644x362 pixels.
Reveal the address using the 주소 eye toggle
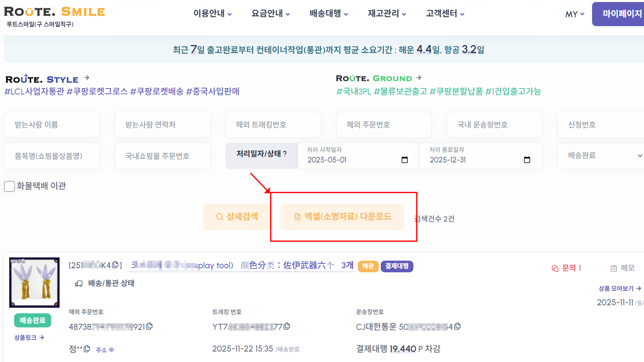pyautogui.click(x=111, y=350)
